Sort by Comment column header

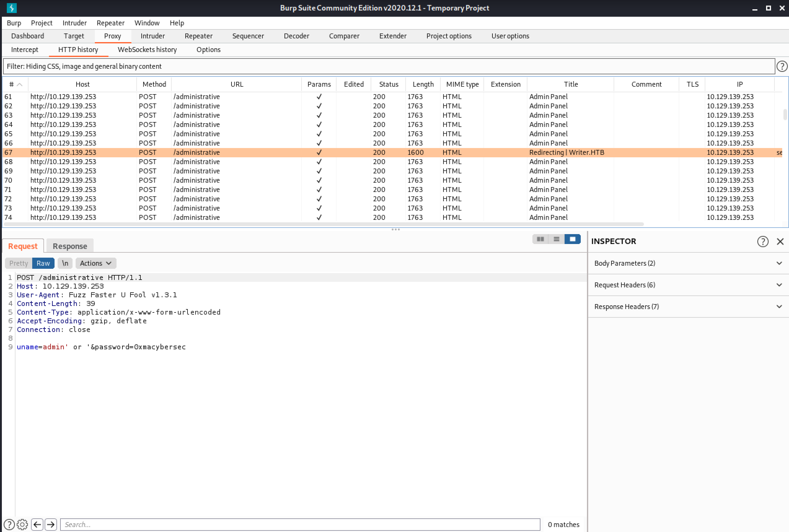[x=646, y=85]
